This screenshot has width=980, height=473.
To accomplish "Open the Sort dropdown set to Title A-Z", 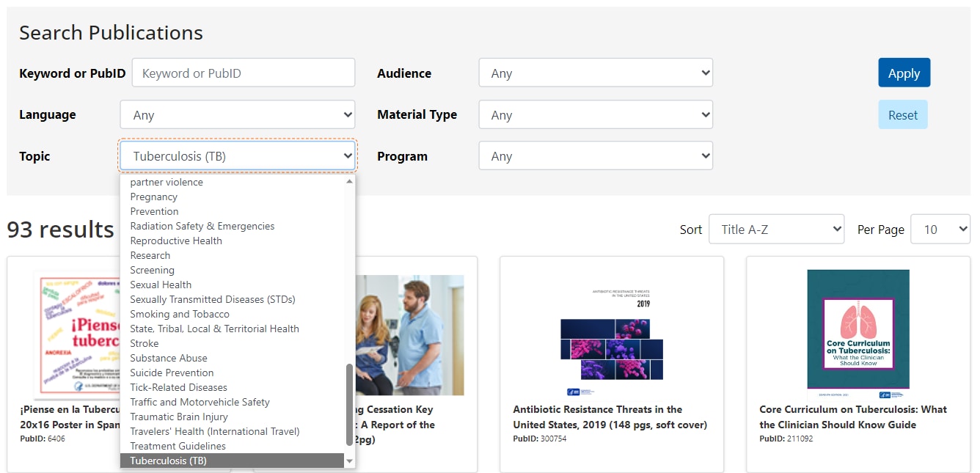I will click(777, 230).
